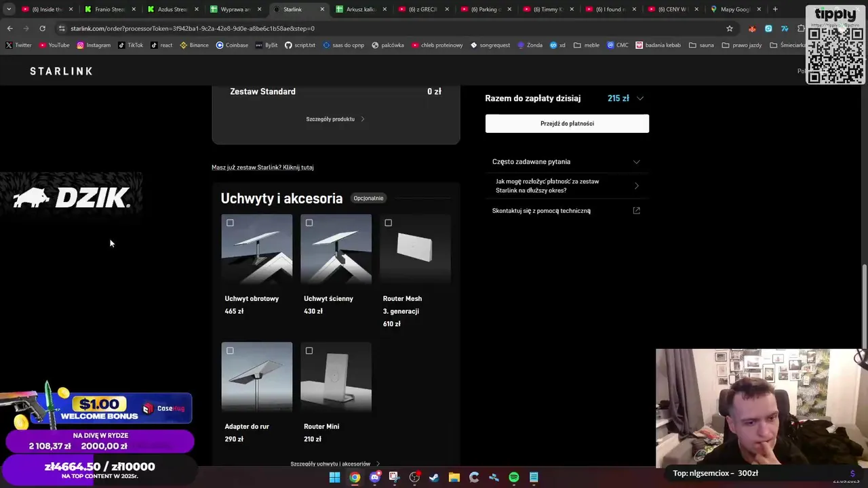The image size is (868, 488).
Task: Close the active Starlink tab
Action: (x=322, y=9)
